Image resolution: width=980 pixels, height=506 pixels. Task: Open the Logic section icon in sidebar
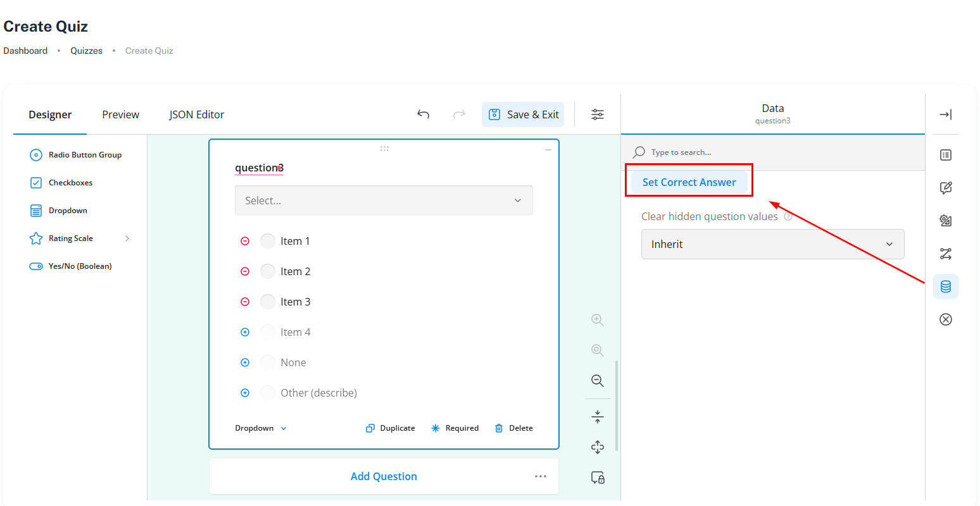[x=945, y=254]
